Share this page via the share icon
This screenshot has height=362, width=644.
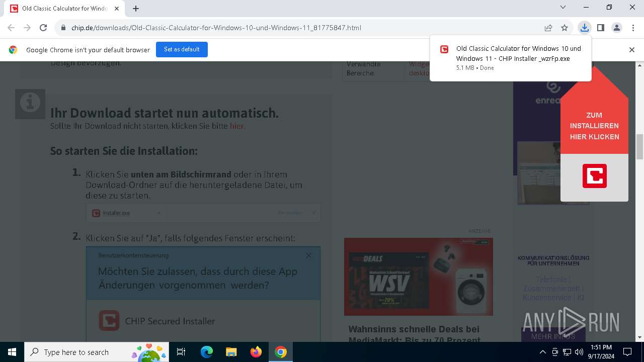548,28
